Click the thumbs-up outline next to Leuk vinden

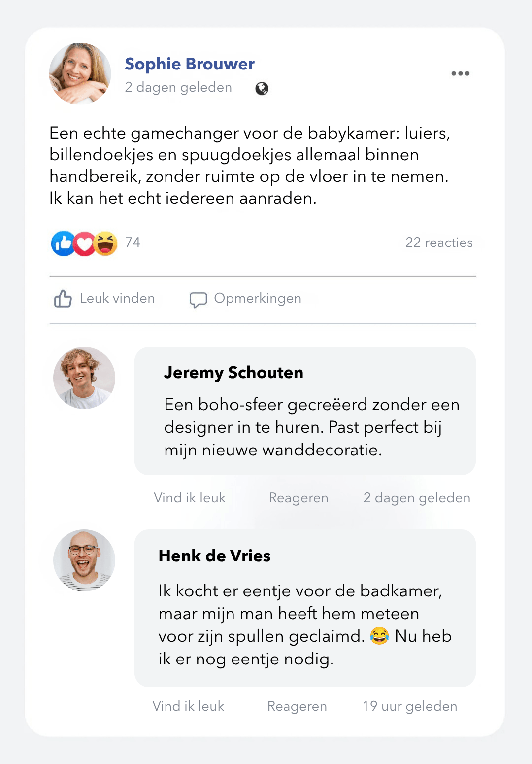[63, 299]
